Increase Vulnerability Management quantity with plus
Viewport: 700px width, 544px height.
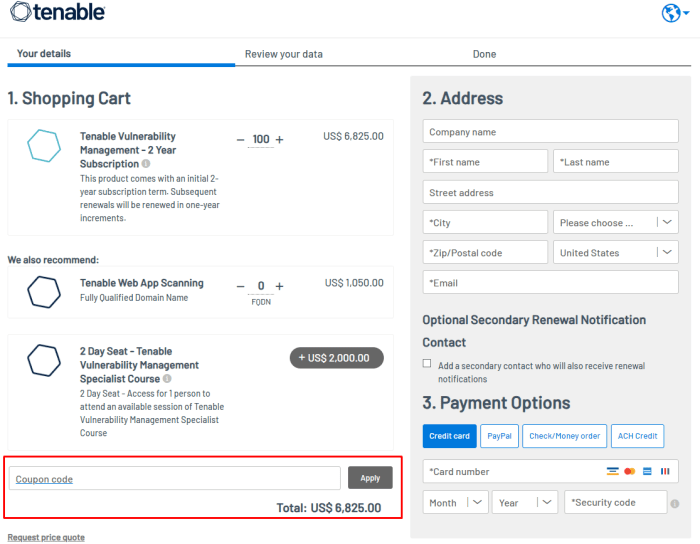coord(279,140)
